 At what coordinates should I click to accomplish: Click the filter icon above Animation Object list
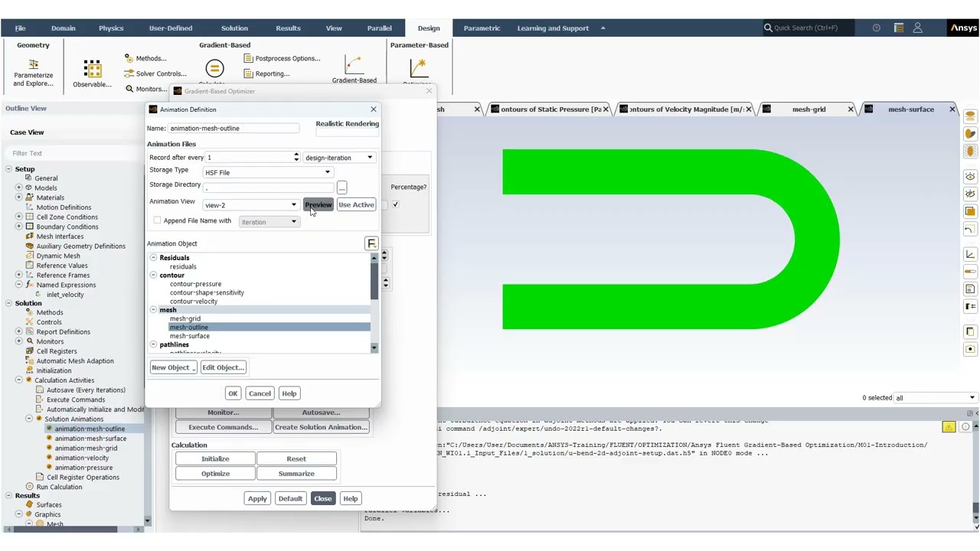point(371,243)
